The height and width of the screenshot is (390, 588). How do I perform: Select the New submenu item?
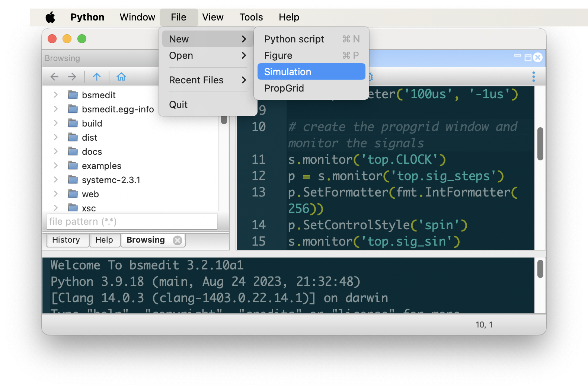[x=208, y=39]
